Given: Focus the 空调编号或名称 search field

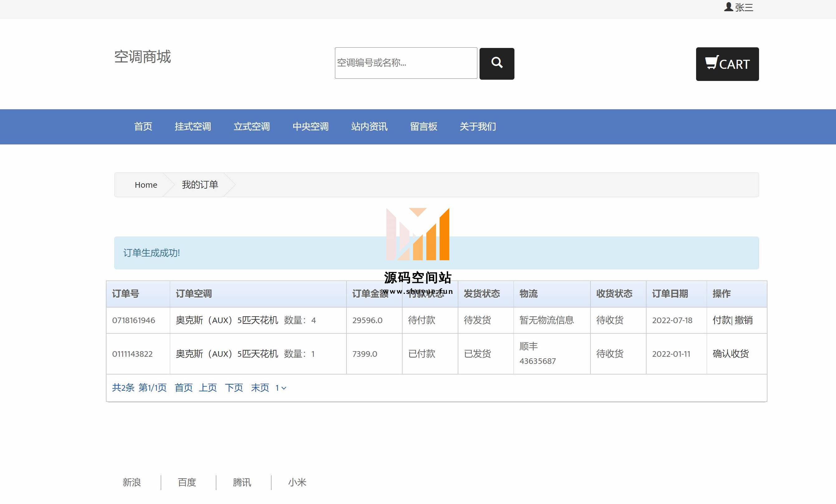Looking at the screenshot, I should (406, 63).
